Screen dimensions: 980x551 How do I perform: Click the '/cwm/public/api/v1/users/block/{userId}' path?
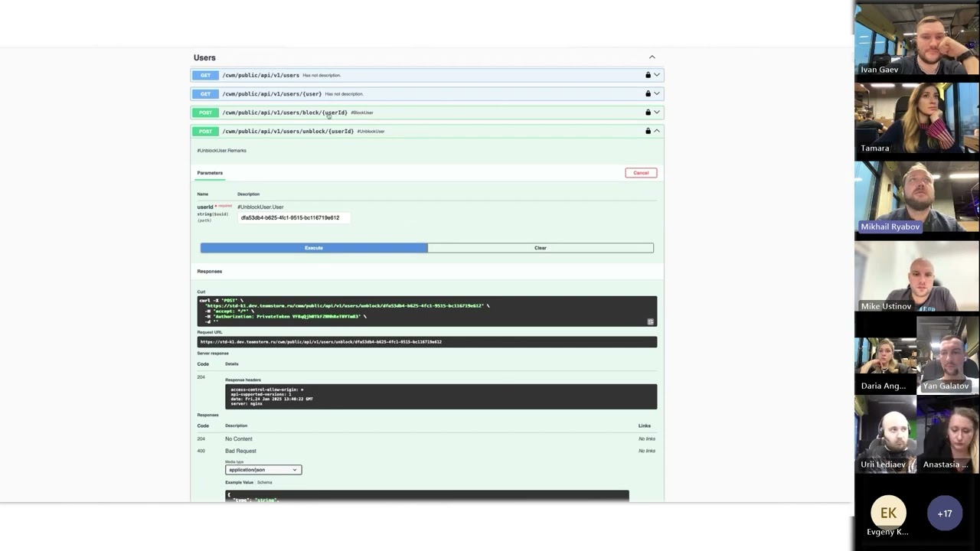[x=285, y=112]
